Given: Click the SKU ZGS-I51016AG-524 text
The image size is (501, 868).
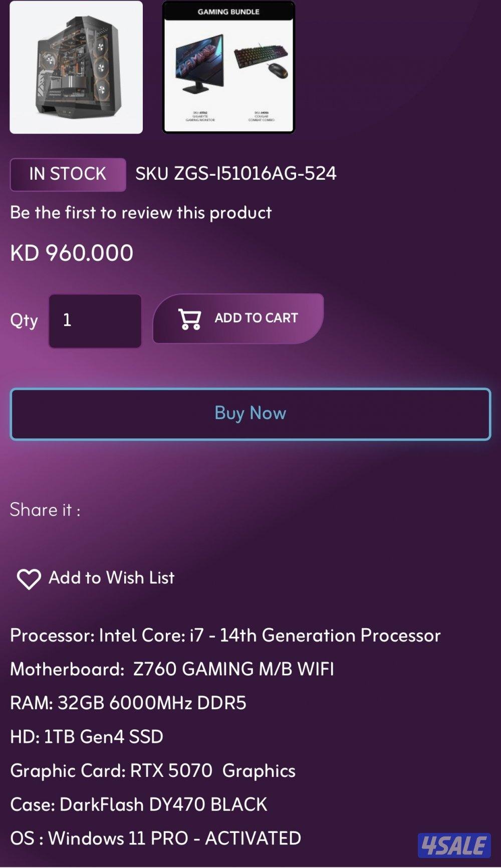Looking at the screenshot, I should click(236, 174).
